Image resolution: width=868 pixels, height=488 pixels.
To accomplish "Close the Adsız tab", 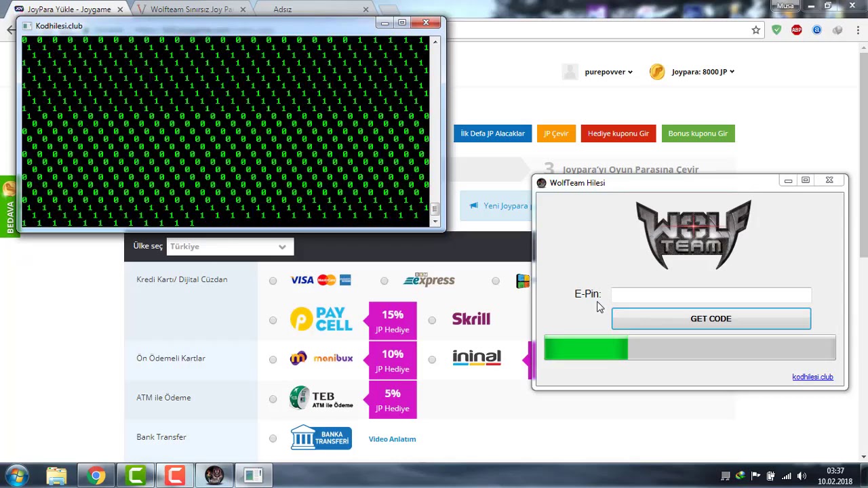I will [x=366, y=9].
